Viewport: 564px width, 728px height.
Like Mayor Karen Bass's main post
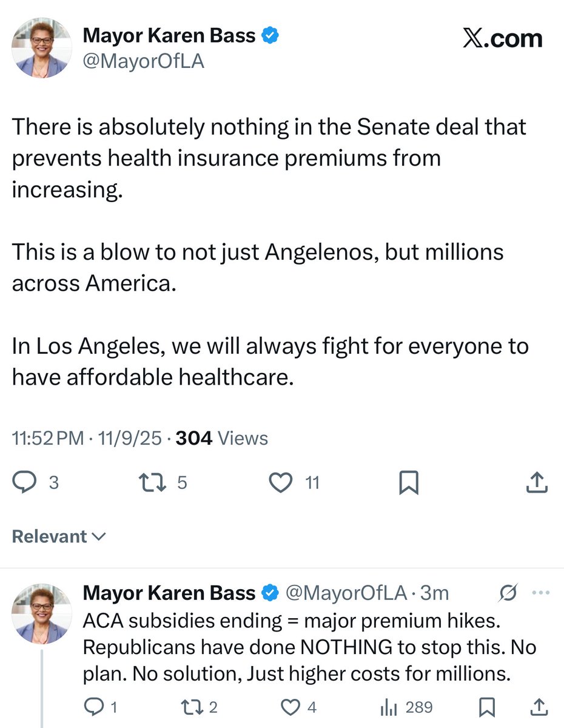point(280,482)
